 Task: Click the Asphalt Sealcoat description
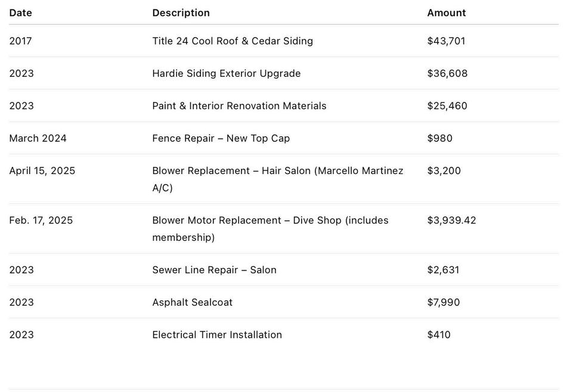193,302
